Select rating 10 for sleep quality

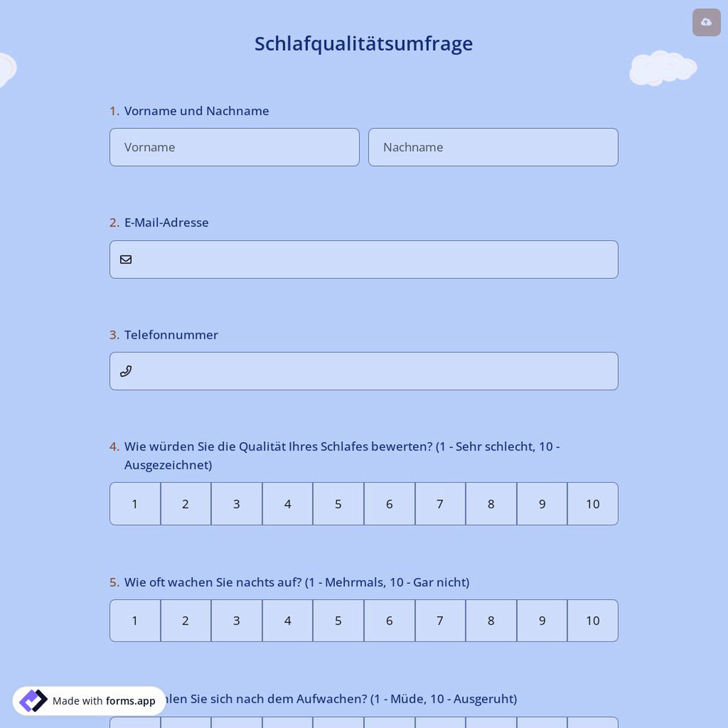(593, 503)
